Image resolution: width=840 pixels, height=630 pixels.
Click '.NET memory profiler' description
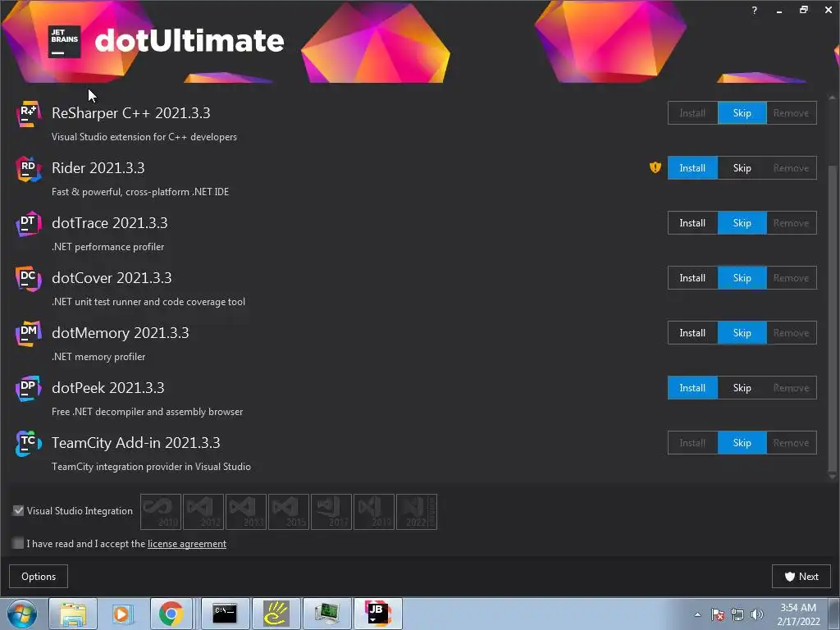pos(98,357)
